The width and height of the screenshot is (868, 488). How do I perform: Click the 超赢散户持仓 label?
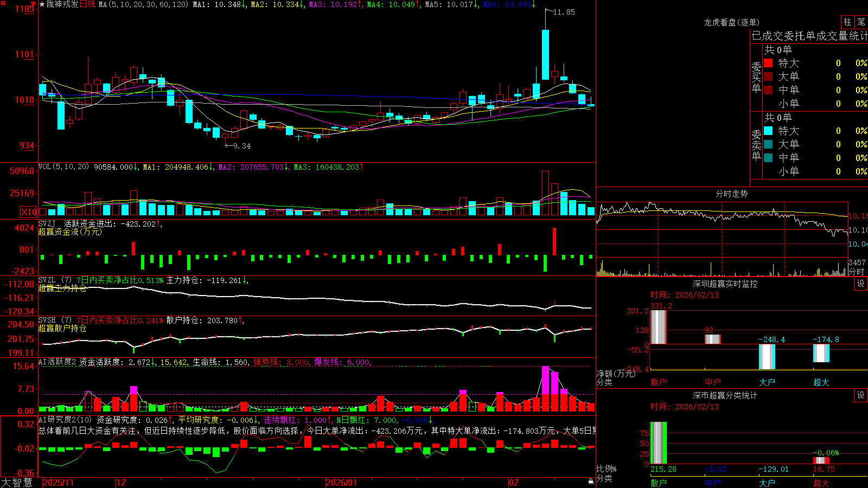click(x=62, y=328)
